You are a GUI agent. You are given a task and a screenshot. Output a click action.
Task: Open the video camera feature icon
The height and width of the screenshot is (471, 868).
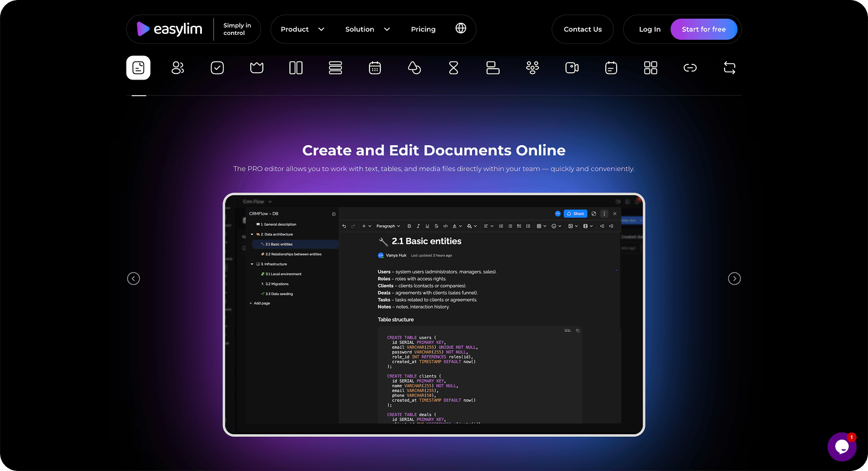[571, 68]
